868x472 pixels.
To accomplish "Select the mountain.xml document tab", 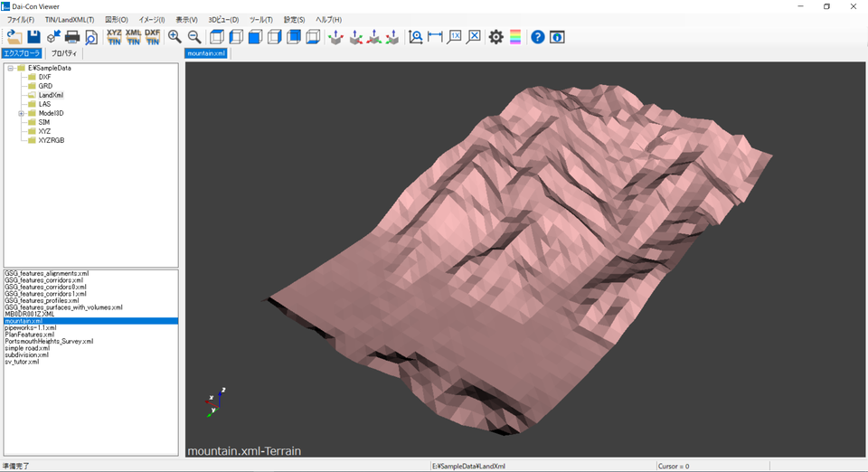I will (x=206, y=53).
